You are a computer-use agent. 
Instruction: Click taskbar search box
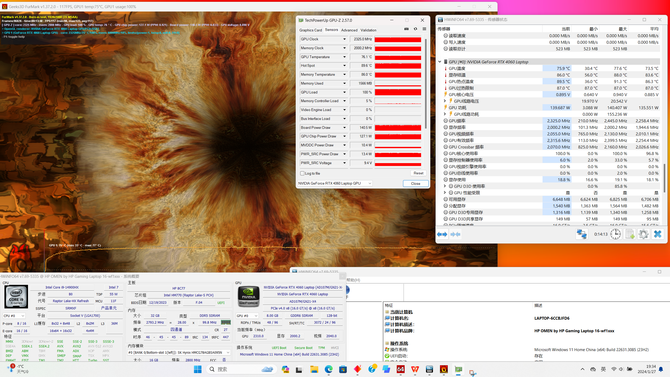pos(240,369)
